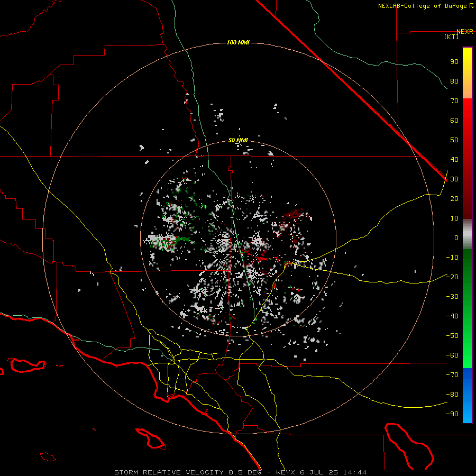476x476 pixels.
Task: Click the 40 value on the velocity scale
Action: tap(454, 159)
